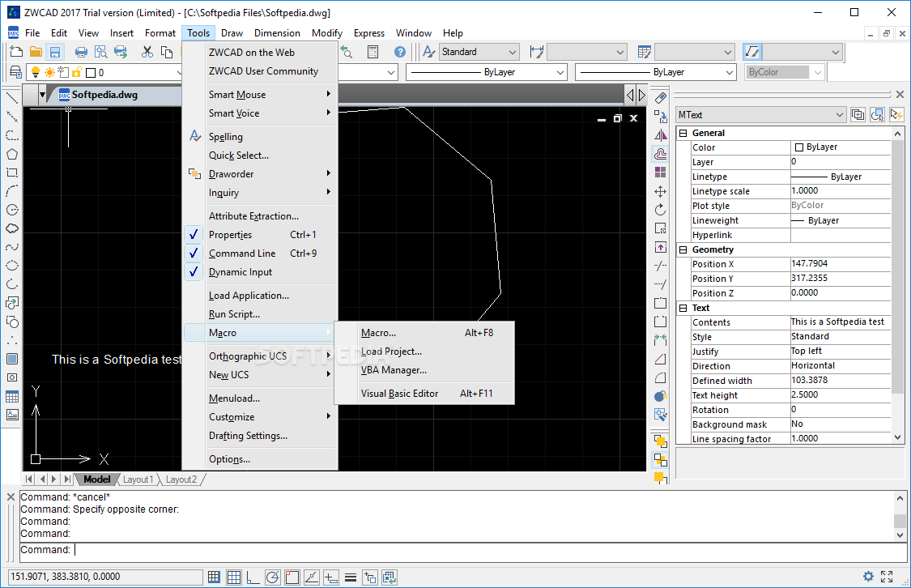Select the Erase tool icon
This screenshot has height=588, width=911.
[660, 98]
